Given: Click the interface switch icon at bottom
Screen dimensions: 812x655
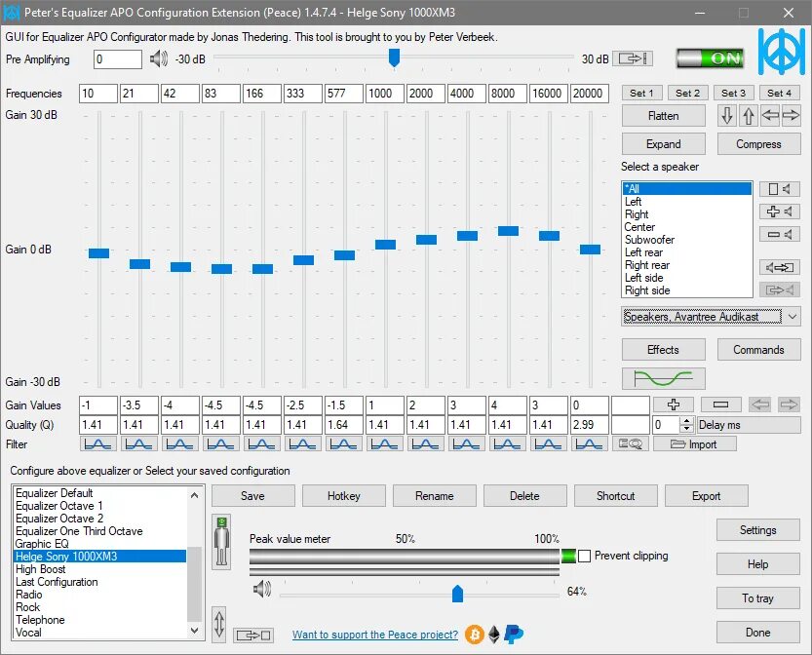Looking at the screenshot, I should pos(253,635).
